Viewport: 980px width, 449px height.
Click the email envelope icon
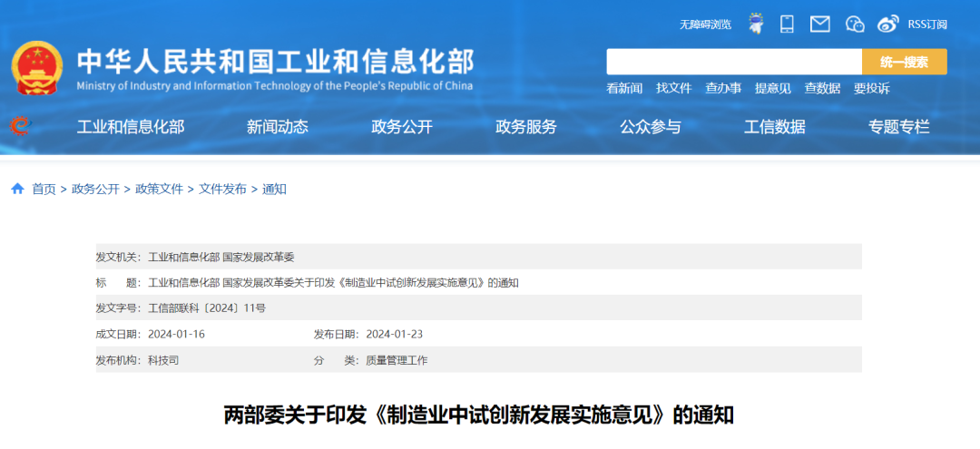point(820,24)
